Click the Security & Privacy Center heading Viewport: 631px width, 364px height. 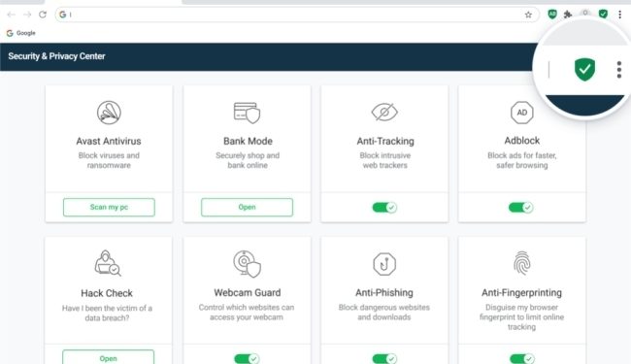tap(56, 56)
